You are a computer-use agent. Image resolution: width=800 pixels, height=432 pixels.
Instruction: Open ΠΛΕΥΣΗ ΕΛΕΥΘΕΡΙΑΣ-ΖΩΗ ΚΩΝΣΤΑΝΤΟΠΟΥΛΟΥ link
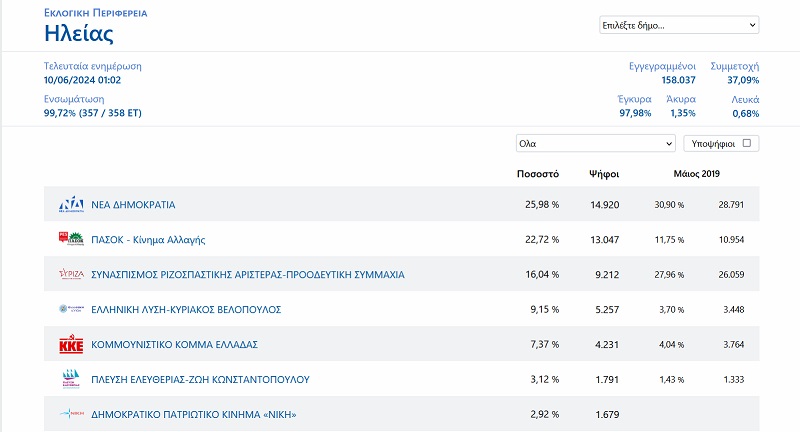pos(200,379)
